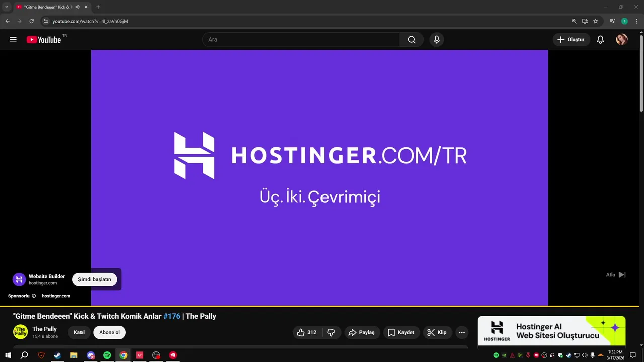This screenshot has height=362, width=644.
Task: Open the Windows Start menu
Action: (8, 355)
